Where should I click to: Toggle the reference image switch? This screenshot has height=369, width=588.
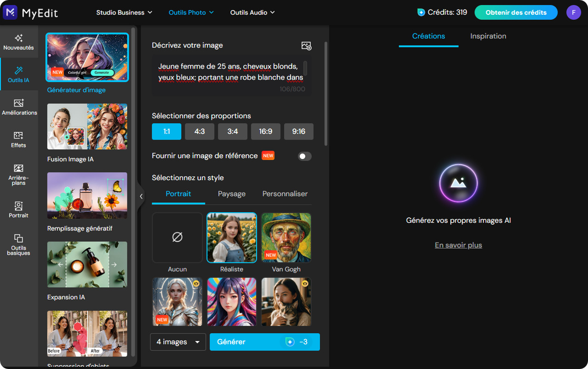[x=305, y=156]
